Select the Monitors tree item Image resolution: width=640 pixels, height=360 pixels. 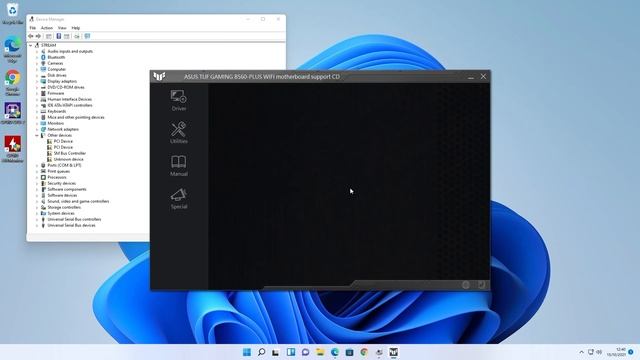point(56,123)
